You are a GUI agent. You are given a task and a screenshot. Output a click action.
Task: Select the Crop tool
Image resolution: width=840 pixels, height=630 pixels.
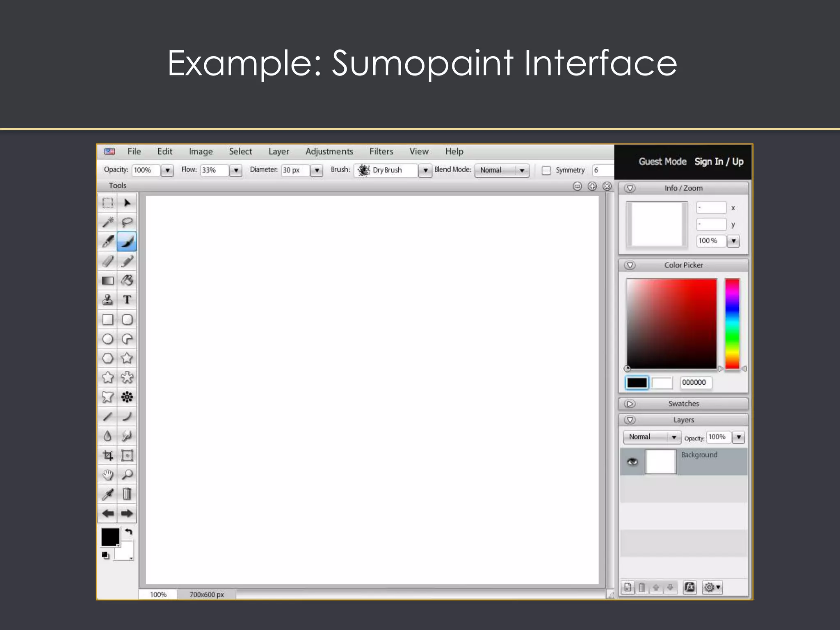(107, 455)
